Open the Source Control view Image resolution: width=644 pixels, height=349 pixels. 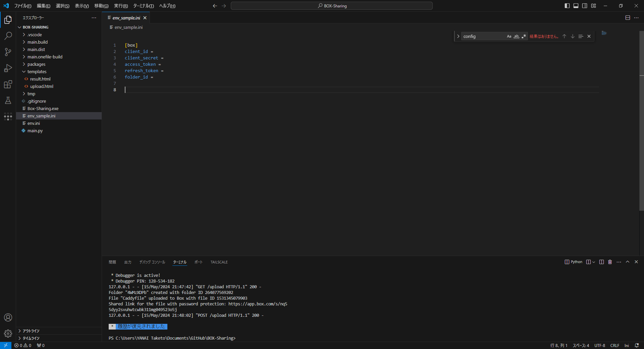[x=8, y=52]
